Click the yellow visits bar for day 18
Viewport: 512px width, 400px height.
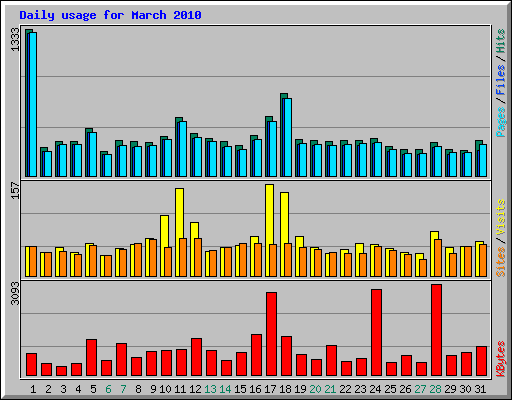[x=284, y=234]
